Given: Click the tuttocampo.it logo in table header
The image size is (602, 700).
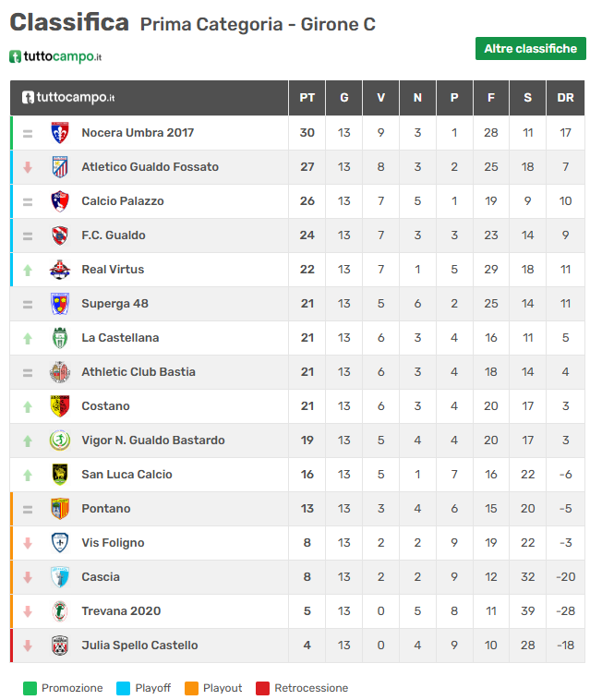Looking at the screenshot, I should [69, 98].
